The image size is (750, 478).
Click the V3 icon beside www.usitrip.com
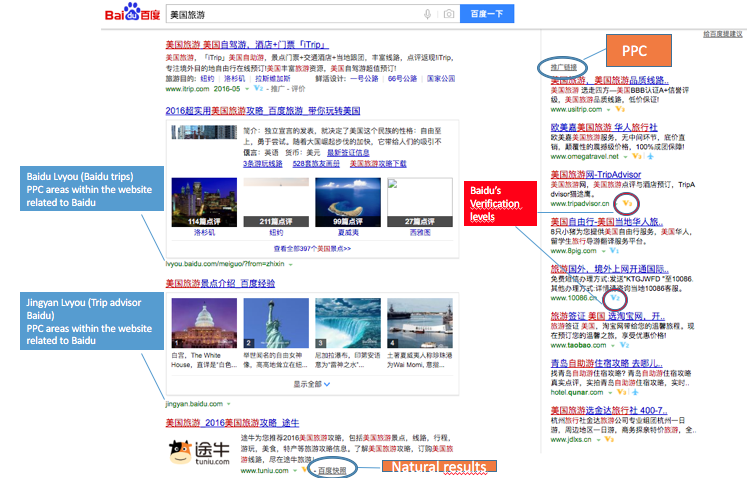click(x=620, y=109)
